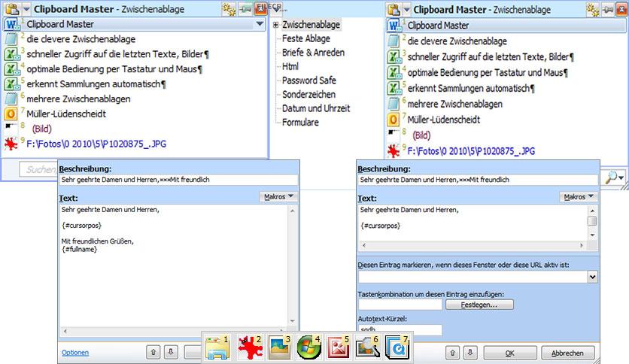The image size is (629, 364).
Task: Click the clipboard icon in left Clipboard Master title bar
Action: 13,9
